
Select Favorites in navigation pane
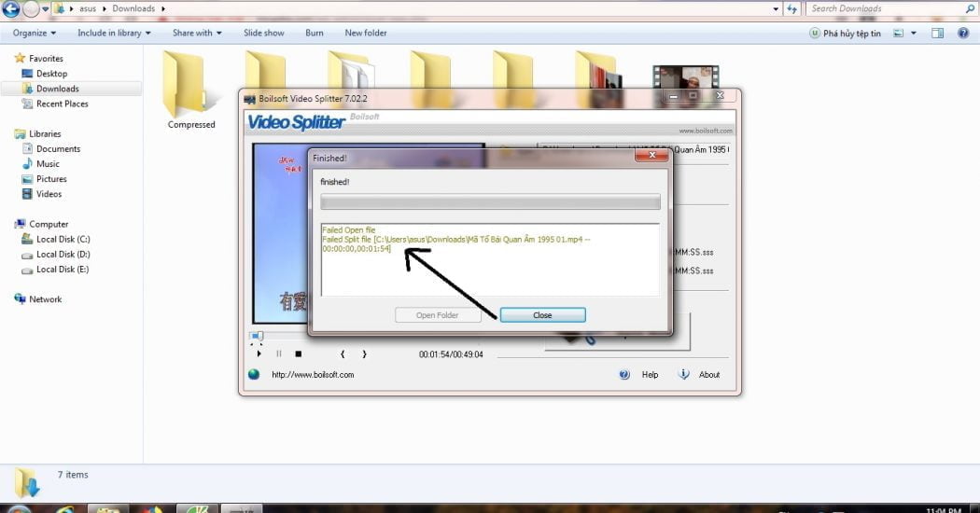[46, 58]
